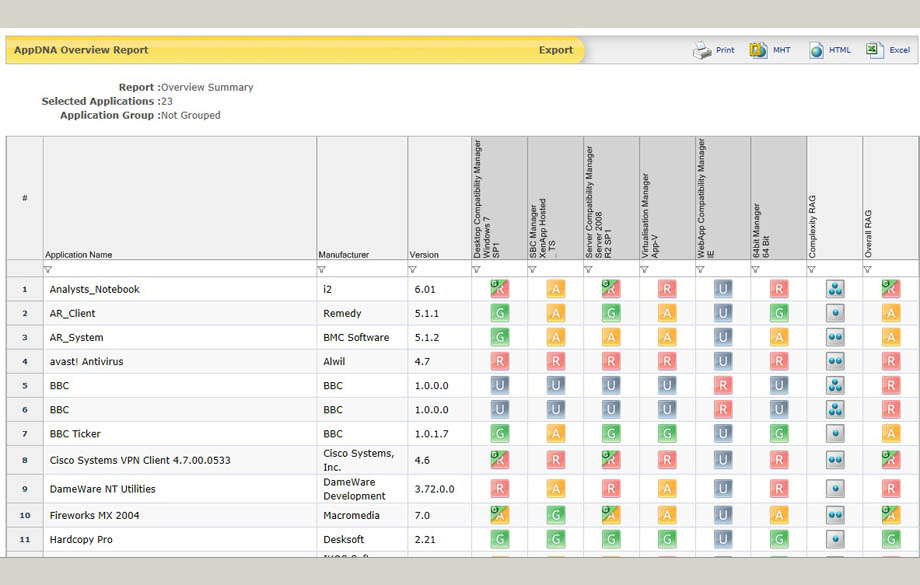The width and height of the screenshot is (920, 585).
Task: Export report as HTML
Action: [x=830, y=50]
